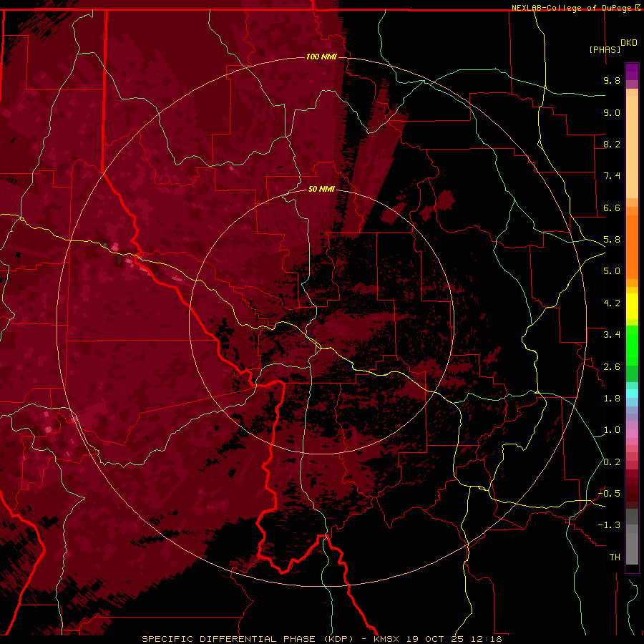
Task: Click the cyan segment of the color bar
Action: coord(632,394)
